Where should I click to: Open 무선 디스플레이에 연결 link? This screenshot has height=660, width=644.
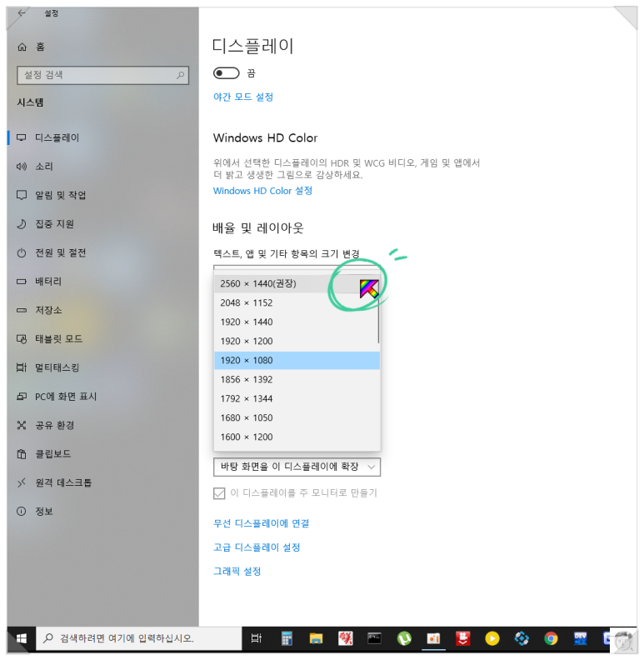click(261, 523)
